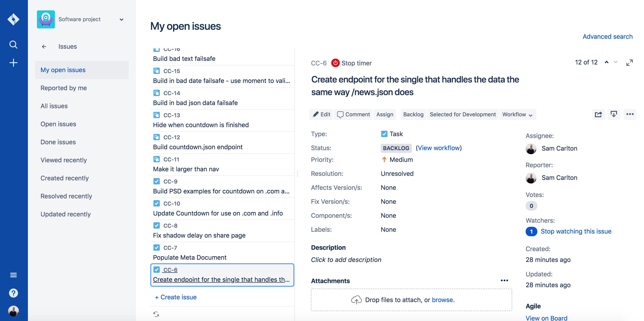The height and width of the screenshot is (321, 644).
Task: Click the Edit button
Action: tap(322, 115)
